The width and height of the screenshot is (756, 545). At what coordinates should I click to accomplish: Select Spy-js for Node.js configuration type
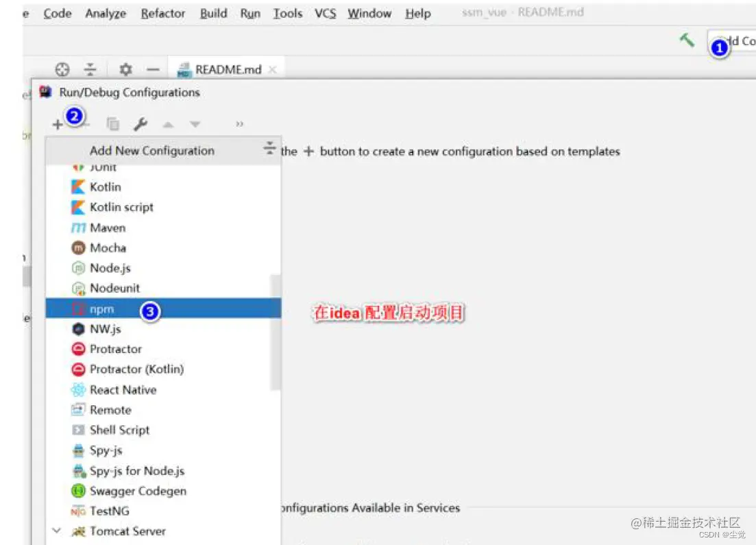pos(163,471)
